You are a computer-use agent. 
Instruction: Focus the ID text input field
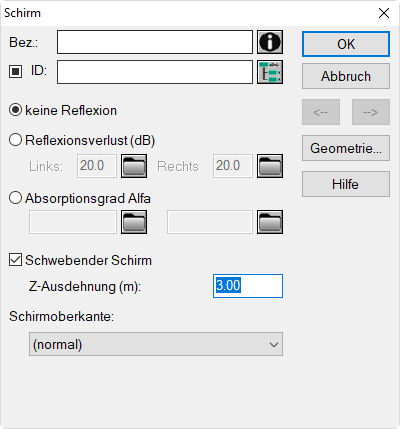[x=155, y=72]
